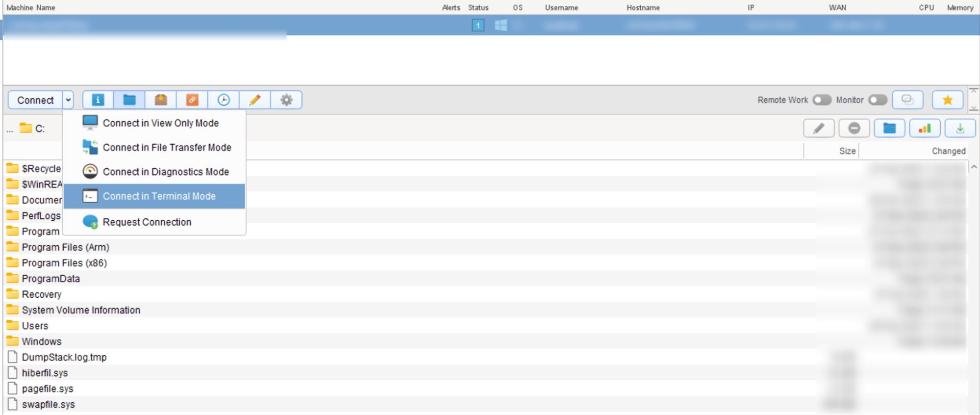
Task: Click the green download arrow icon
Action: pos(960,129)
